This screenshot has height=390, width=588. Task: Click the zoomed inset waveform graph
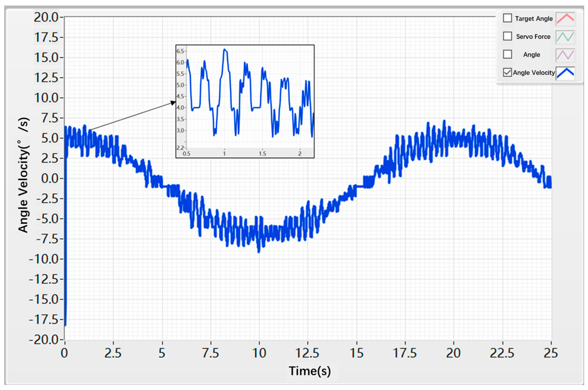pos(249,99)
